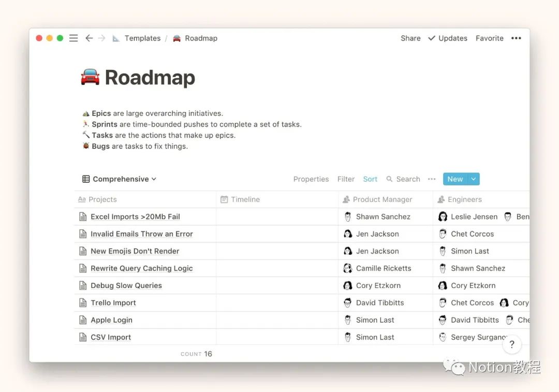
Task: Open the Templates breadcrumb
Action: click(x=142, y=38)
